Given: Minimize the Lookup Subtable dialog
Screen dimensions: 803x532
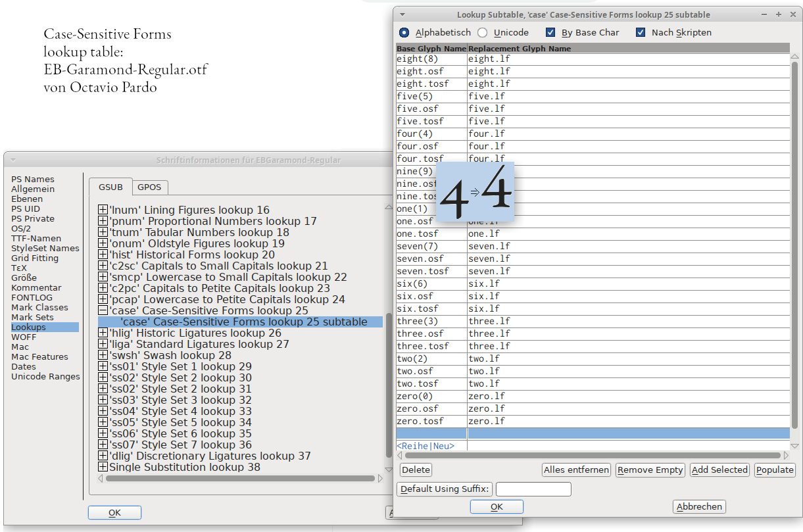Looking at the screenshot, I should coord(764,14).
